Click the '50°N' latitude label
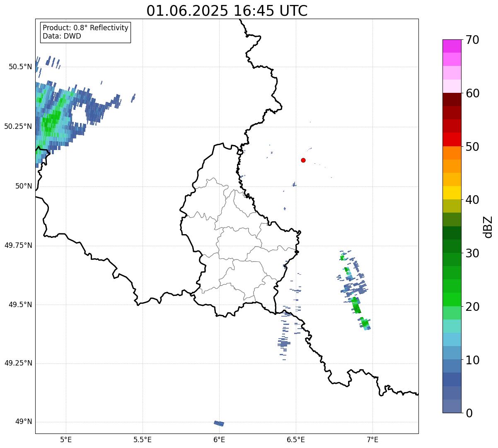The image size is (498, 448). tap(24, 186)
